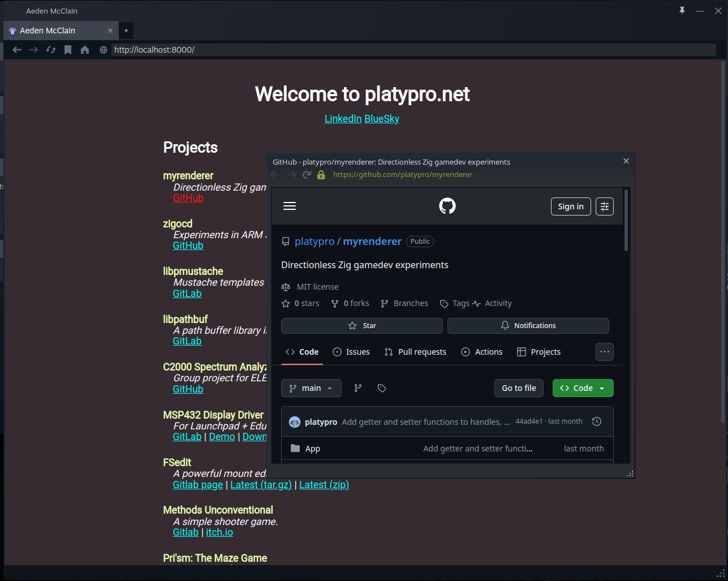Click the main page vertical scrollbar

(723, 243)
